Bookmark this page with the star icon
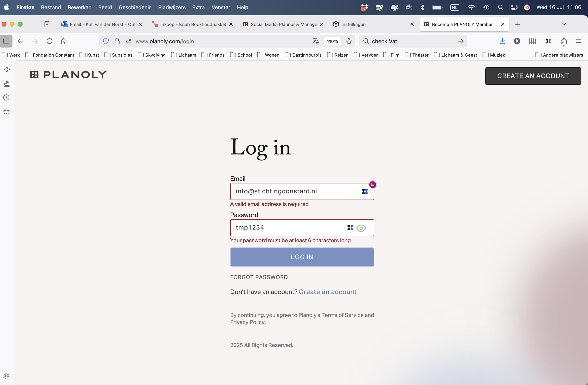 (349, 41)
